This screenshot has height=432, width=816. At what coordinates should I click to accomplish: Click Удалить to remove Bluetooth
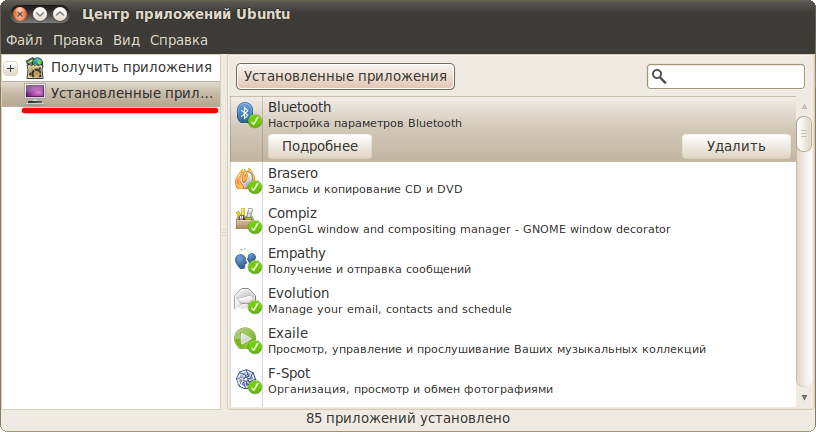point(736,146)
